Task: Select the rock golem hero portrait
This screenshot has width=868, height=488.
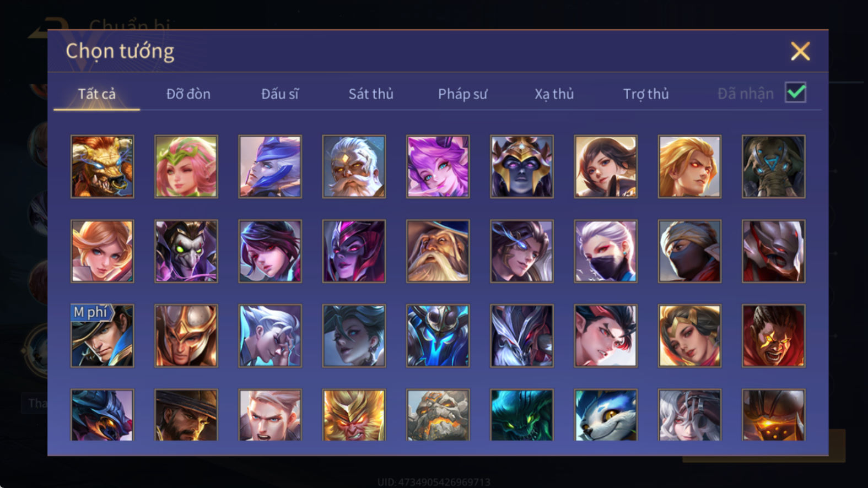Action: [438, 415]
